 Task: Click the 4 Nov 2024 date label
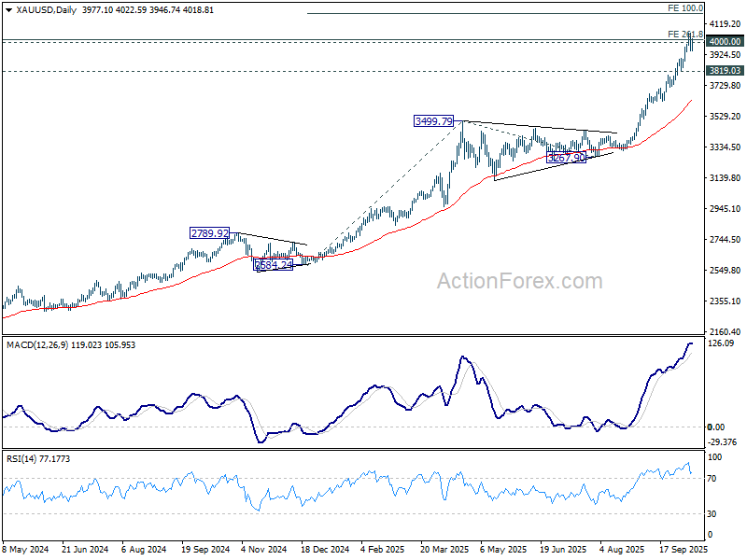[x=264, y=550]
